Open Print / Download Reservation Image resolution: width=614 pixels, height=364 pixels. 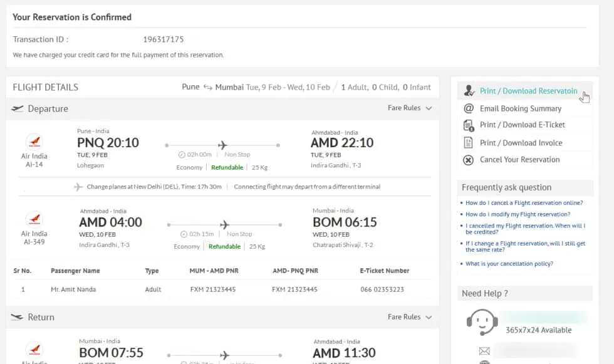[x=529, y=91]
